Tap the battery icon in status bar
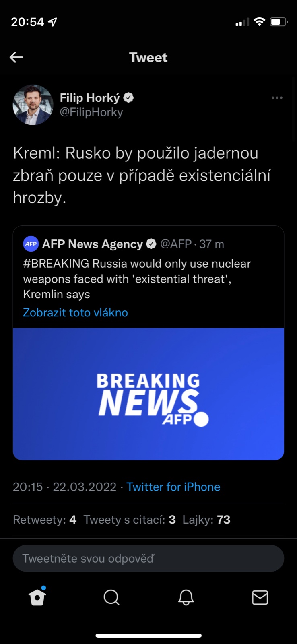Viewport: 297px width, 644px height. point(278,22)
